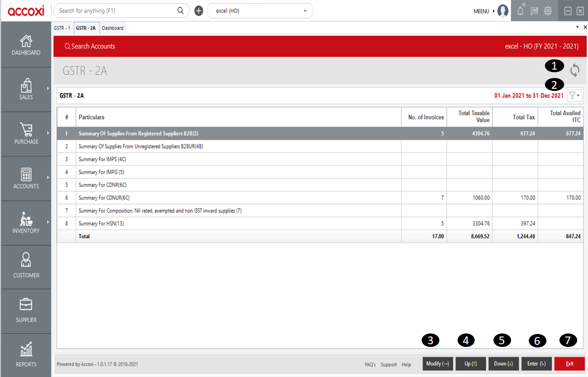Select the GSTR - 2A tab
588x377 pixels.
[86, 28]
